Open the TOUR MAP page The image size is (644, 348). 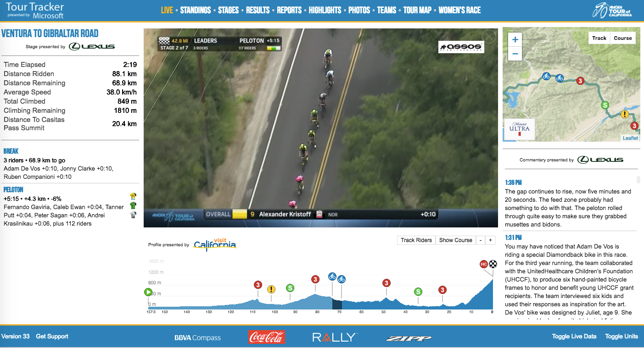(417, 10)
